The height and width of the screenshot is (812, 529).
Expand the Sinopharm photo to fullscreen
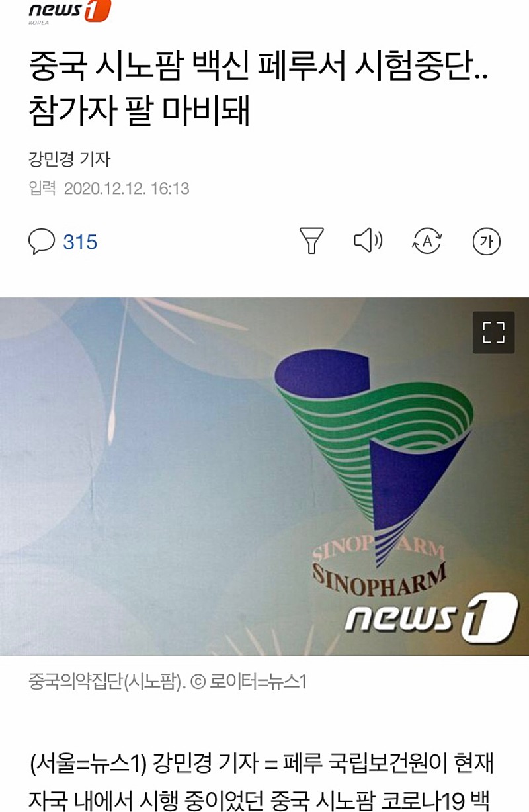click(x=493, y=332)
